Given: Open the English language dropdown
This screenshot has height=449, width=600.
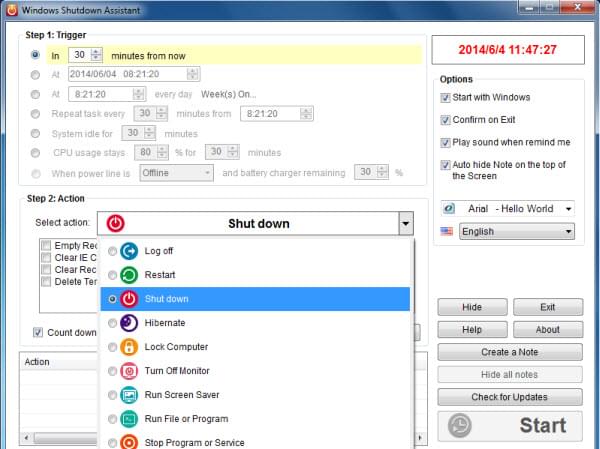Looking at the screenshot, I should 568,232.
